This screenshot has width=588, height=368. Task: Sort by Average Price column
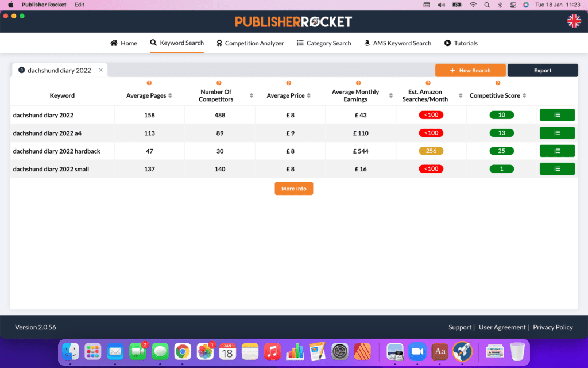pos(308,95)
